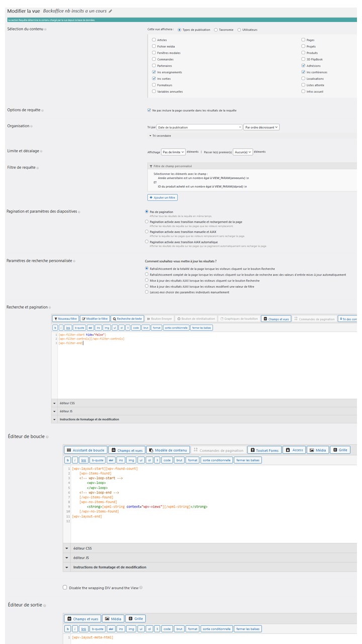Viewport: 362px width, 644px height.
Task: Click Champs et vues in output editor toolbar
Action: pyautogui.click(x=82, y=618)
